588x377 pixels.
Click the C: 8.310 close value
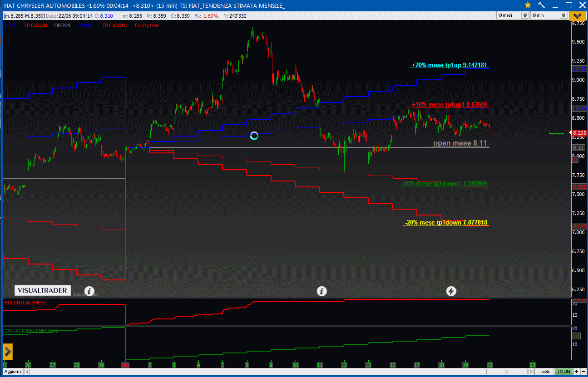(104, 16)
